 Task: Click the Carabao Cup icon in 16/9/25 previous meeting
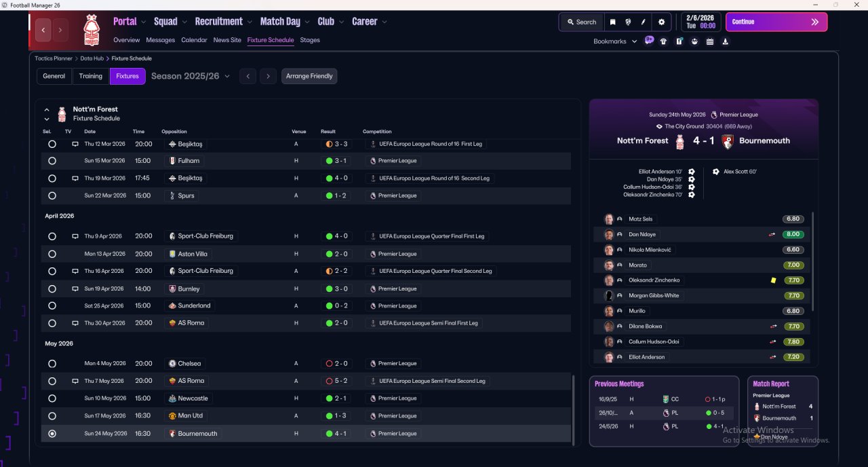pos(666,400)
